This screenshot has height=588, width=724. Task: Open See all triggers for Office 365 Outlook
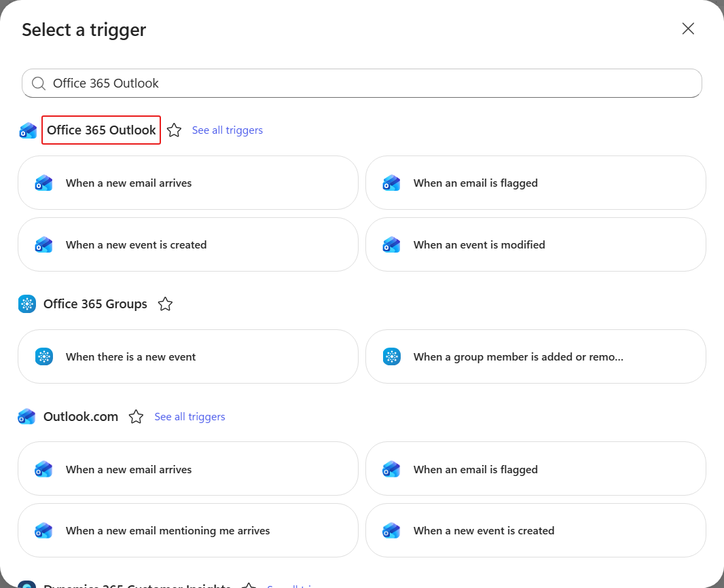tap(227, 130)
